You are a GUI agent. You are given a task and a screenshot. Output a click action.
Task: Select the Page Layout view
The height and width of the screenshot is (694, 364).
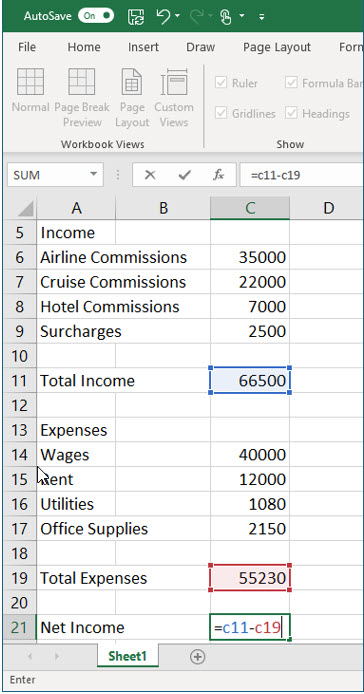pyautogui.click(x=132, y=98)
